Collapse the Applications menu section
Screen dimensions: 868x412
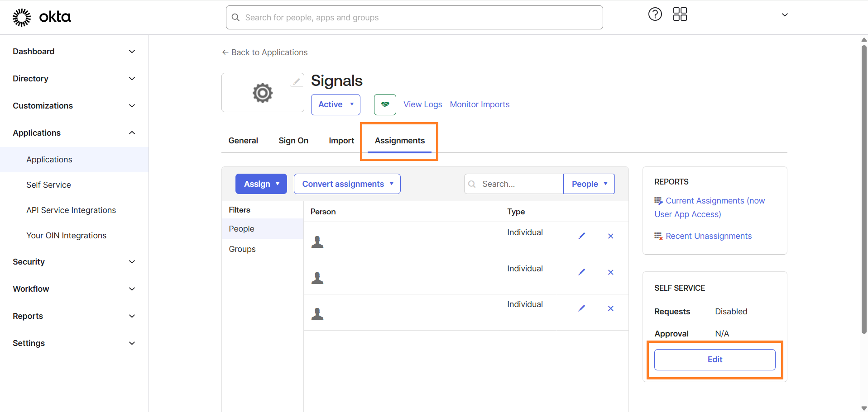coord(74,133)
